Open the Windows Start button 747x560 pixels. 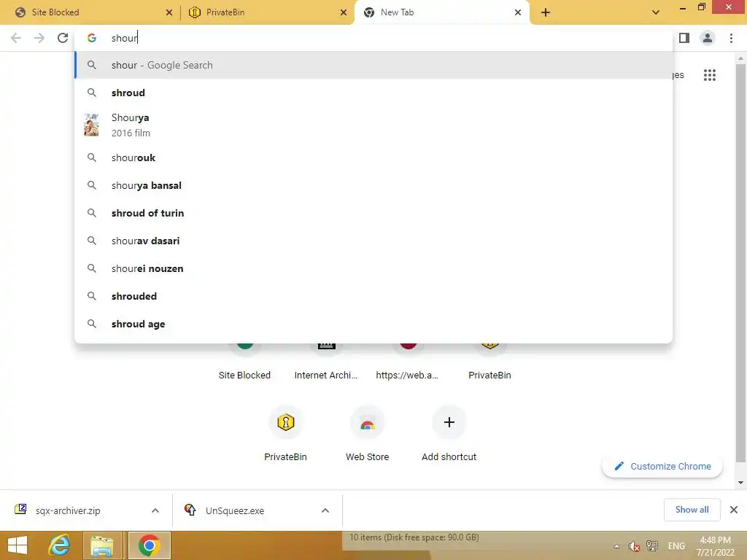tap(18, 545)
